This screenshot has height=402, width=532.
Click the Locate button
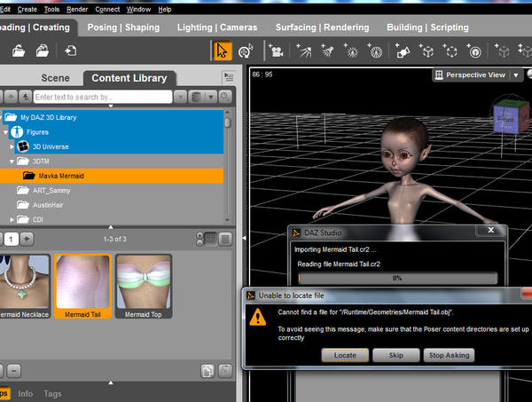tap(345, 355)
